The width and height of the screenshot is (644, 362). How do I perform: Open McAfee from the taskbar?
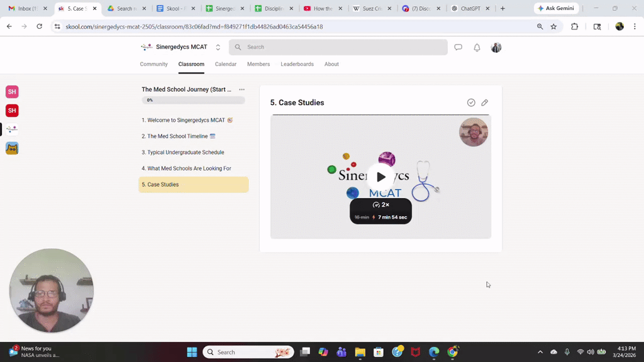coord(416,352)
